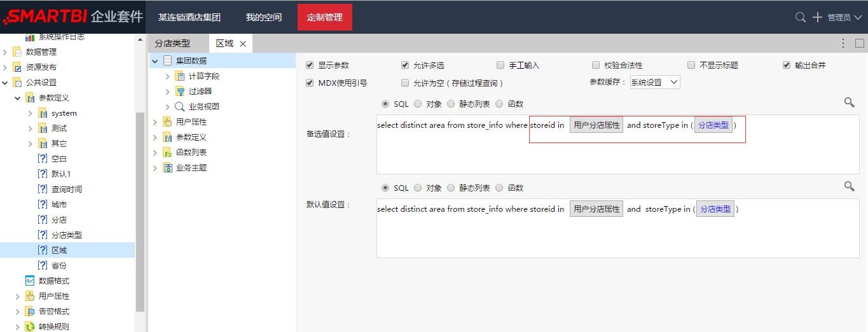Click the 业务主题 icon
The image size is (868, 332).
click(167, 168)
